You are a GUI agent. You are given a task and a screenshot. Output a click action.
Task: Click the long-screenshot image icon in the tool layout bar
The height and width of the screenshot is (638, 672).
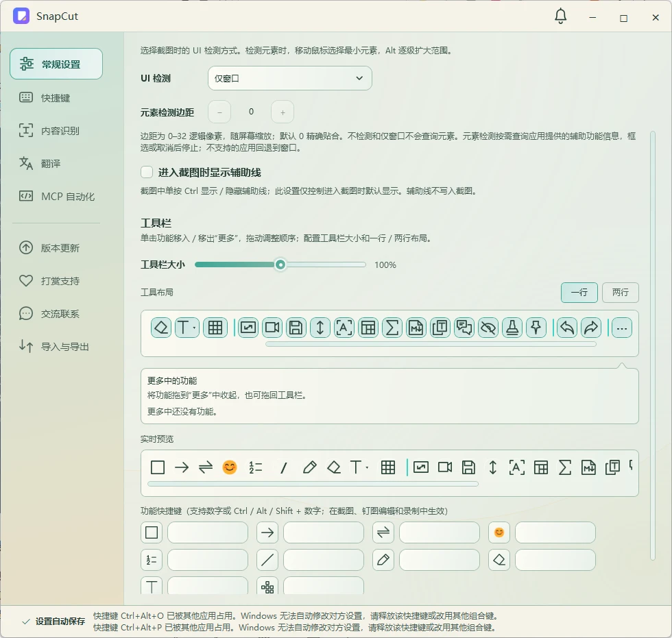[x=248, y=328]
